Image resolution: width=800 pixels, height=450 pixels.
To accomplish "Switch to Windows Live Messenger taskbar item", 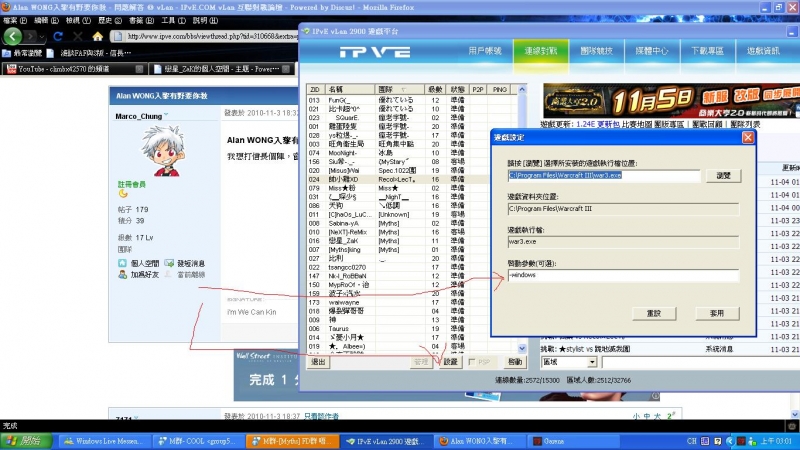I will (x=103, y=441).
